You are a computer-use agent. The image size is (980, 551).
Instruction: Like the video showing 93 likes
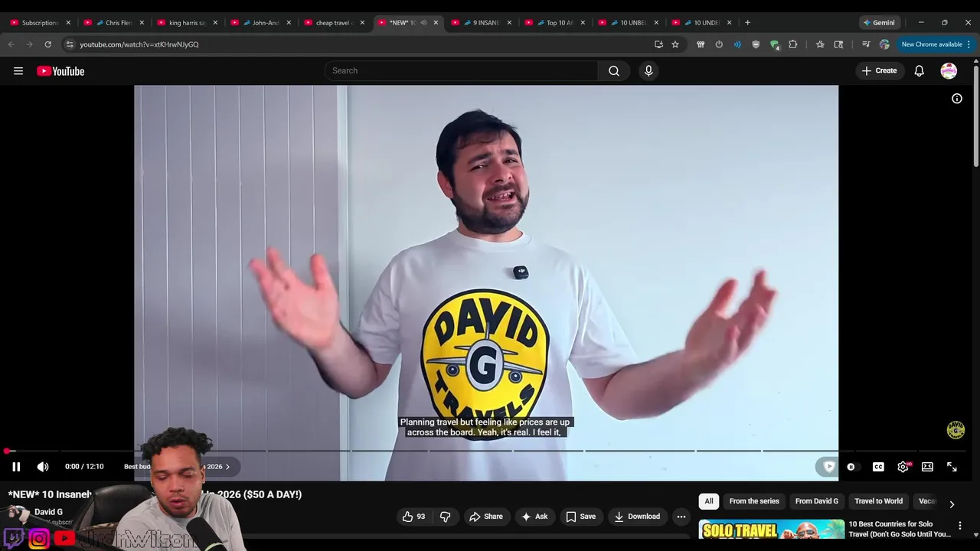pos(414,517)
